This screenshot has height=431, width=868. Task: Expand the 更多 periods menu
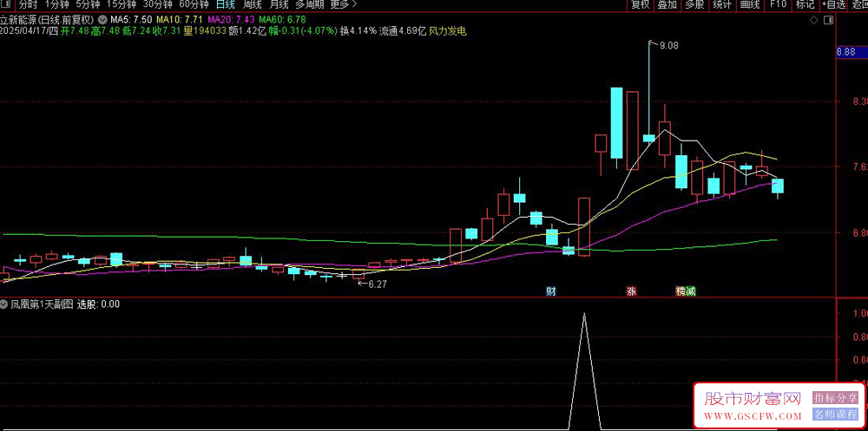pyautogui.click(x=343, y=4)
